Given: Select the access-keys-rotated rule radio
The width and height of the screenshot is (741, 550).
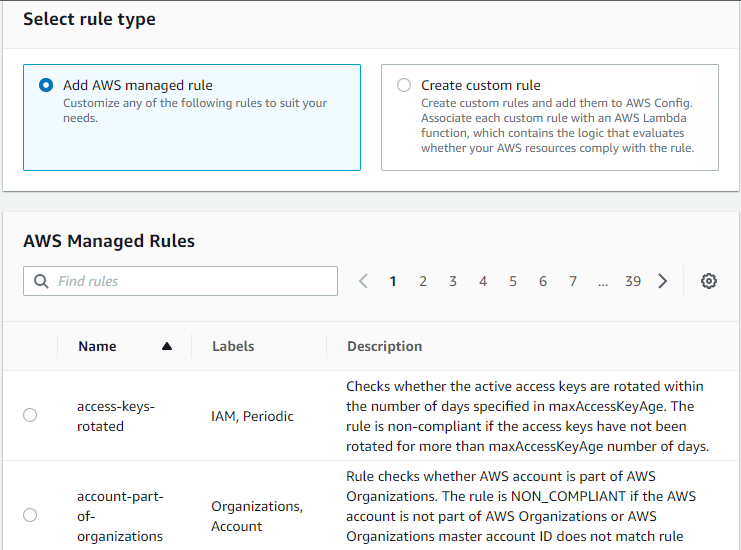Looking at the screenshot, I should [x=30, y=415].
